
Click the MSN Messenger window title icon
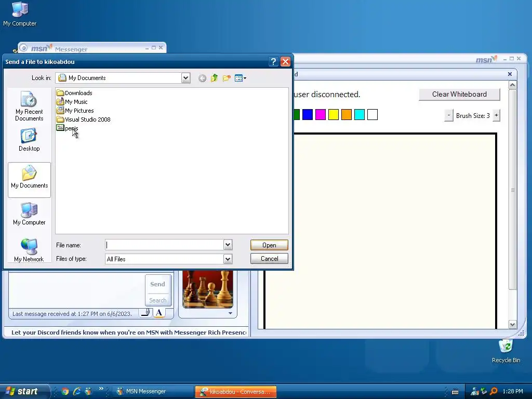tap(23, 48)
